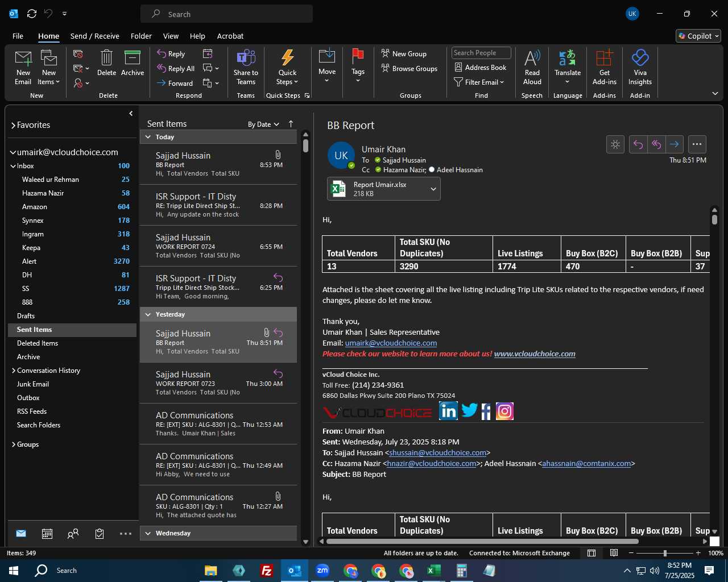Open the View tab
This screenshot has height=582, width=728.
point(171,36)
